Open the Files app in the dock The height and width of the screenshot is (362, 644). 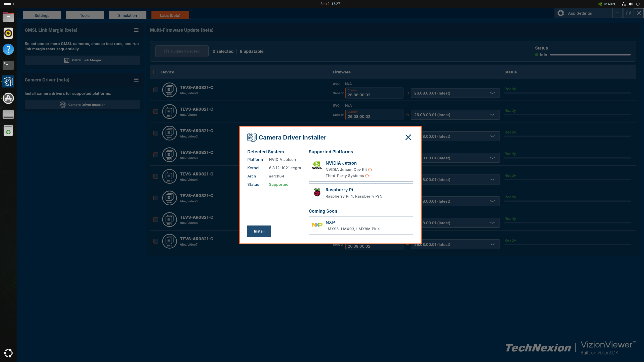coord(8,17)
